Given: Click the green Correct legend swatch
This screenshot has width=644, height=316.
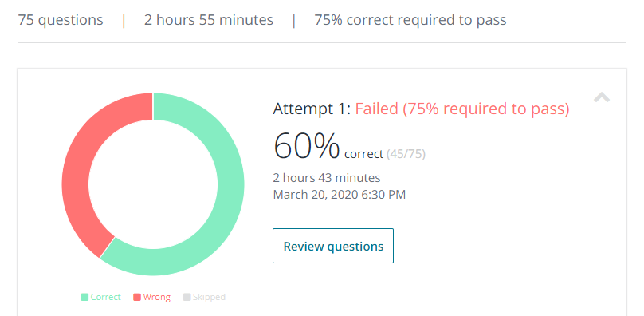Looking at the screenshot, I should (x=84, y=297).
